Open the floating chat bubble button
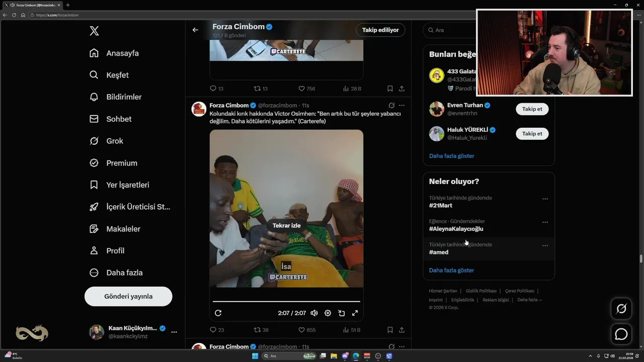 (621, 334)
